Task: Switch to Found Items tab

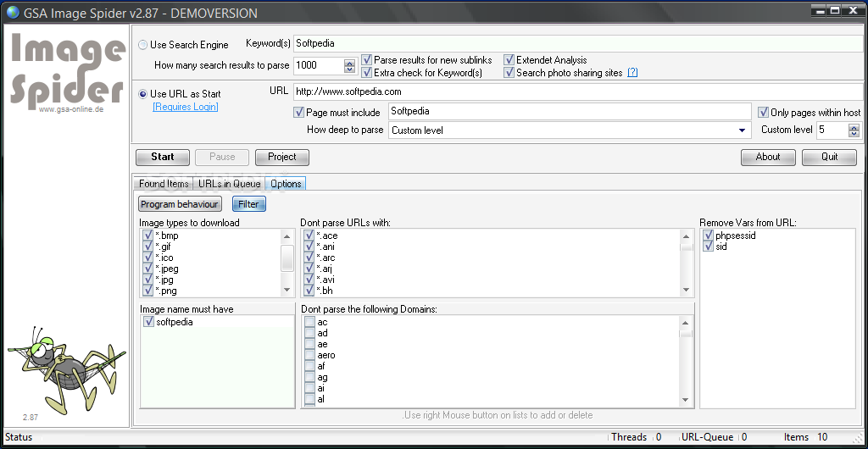Action: [164, 184]
